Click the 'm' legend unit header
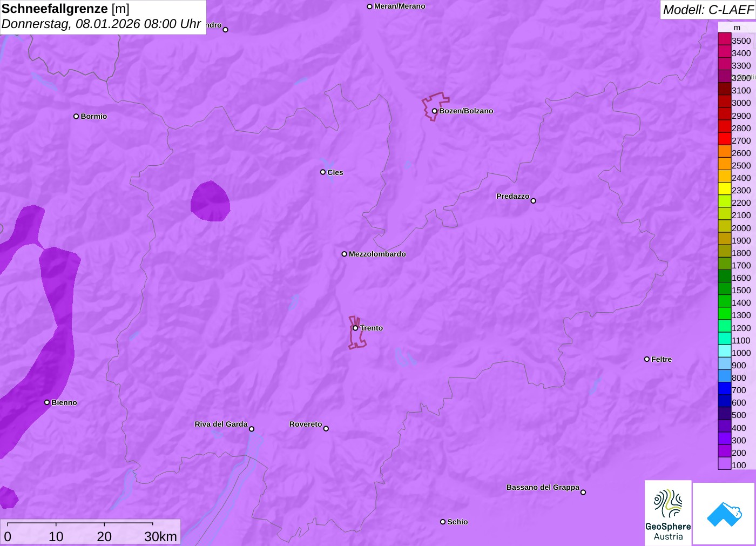Viewport: 756px width, 546px height. [x=737, y=28]
